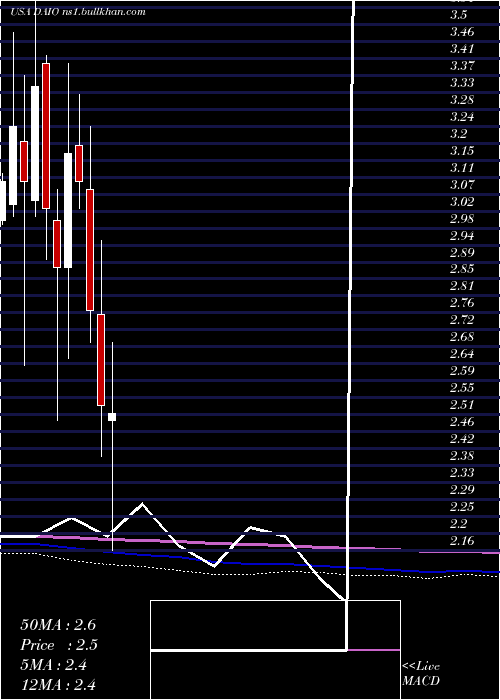The width and height of the screenshot is (500, 700).
Task: Click the '<<Live MACD' label
Action: [421, 674]
